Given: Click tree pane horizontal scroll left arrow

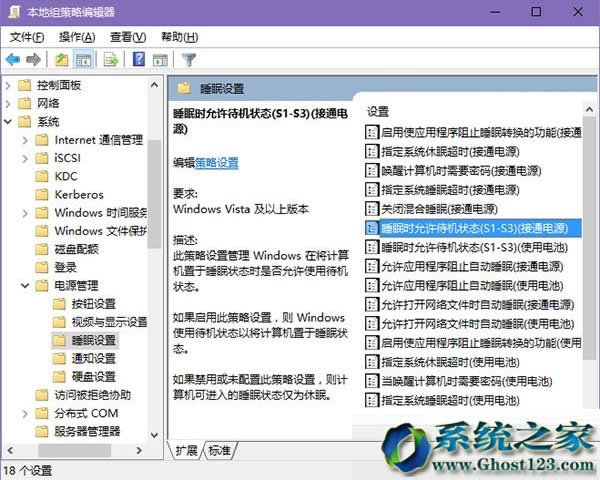Looking at the screenshot, I should pyautogui.click(x=10, y=451).
